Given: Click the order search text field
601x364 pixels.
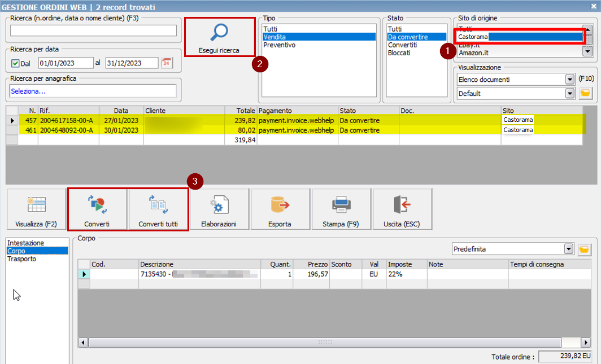Looking at the screenshot, I should point(93,30).
